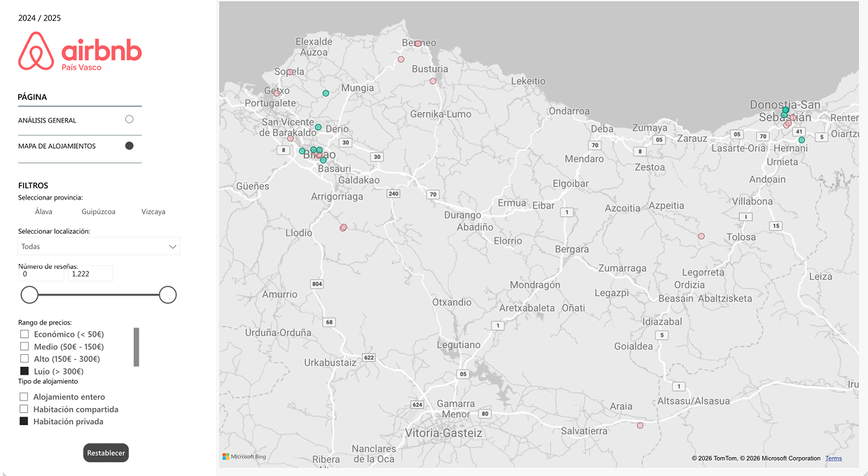Screen dimensions: 868x476
Task: Switch to the Álava province
Action: click(43, 211)
